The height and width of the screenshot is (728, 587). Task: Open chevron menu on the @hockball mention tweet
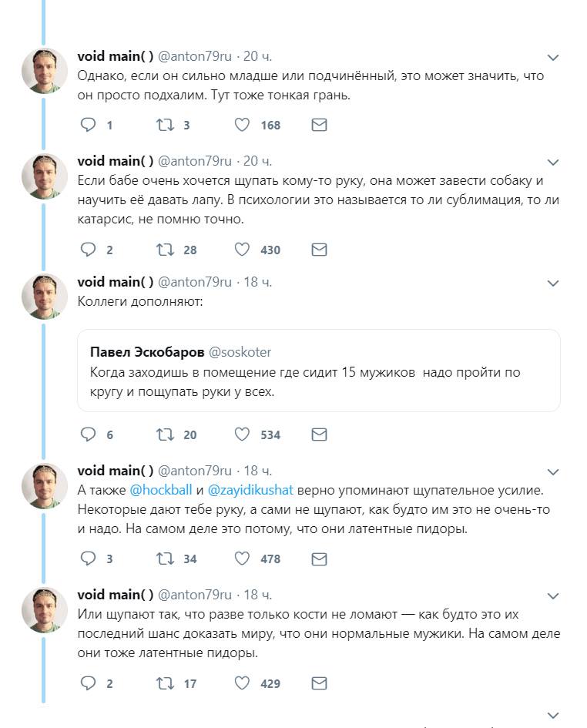[x=552, y=472]
